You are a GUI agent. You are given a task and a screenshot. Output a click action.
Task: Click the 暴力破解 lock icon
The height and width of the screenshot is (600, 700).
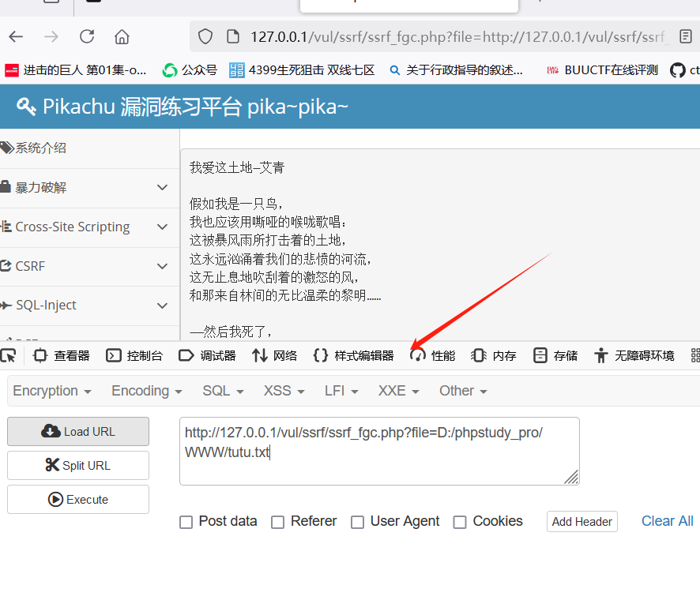(x=6, y=186)
